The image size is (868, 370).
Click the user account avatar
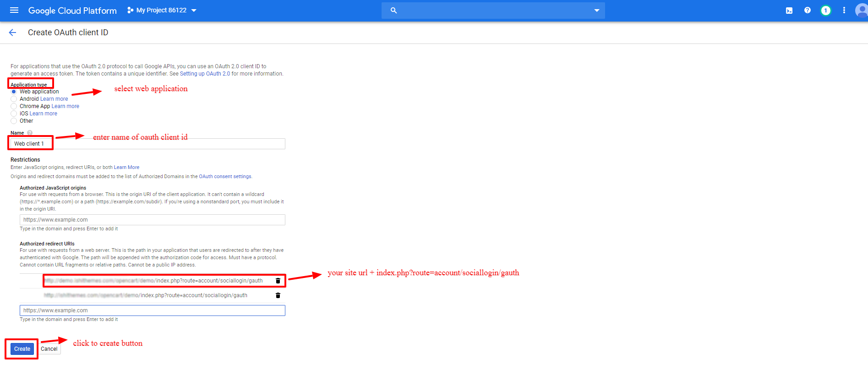861,11
